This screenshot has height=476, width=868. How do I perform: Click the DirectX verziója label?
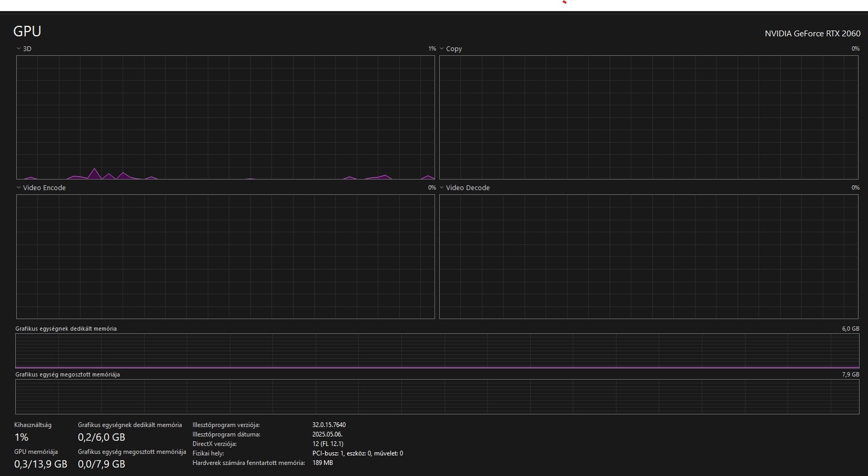point(215,444)
